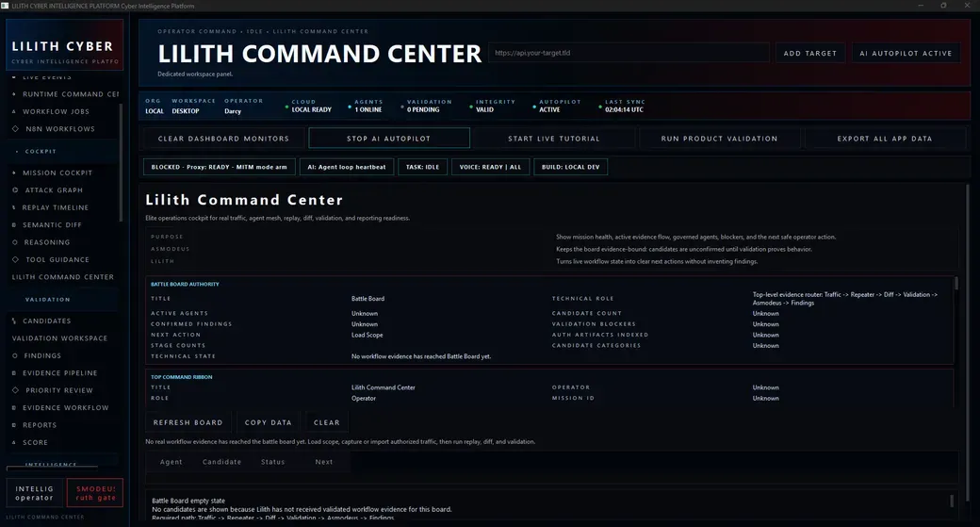Click Clear Dashboard Monitors
This screenshot has height=527, width=980.
coord(223,139)
